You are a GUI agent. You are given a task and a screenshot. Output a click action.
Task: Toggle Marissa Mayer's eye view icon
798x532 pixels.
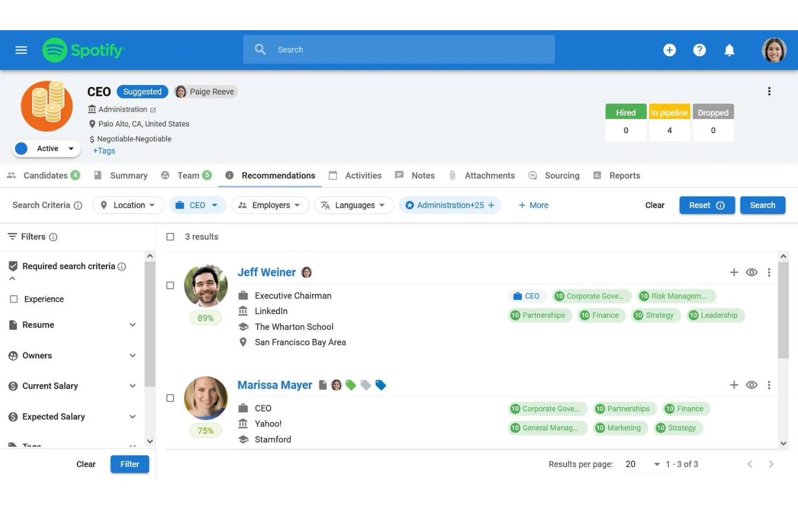(752, 385)
